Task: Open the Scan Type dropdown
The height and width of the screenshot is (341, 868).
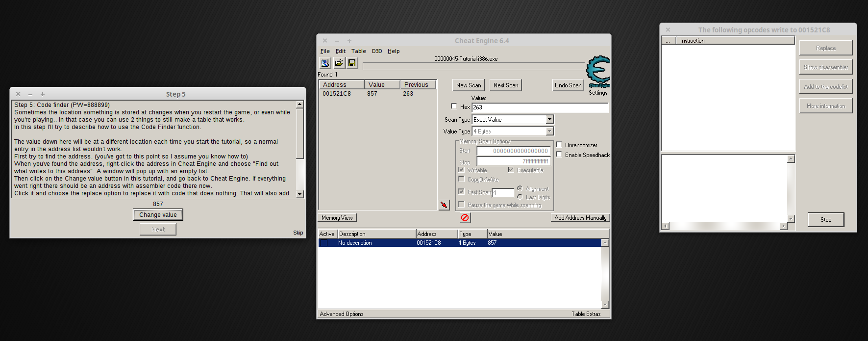Action: (549, 119)
